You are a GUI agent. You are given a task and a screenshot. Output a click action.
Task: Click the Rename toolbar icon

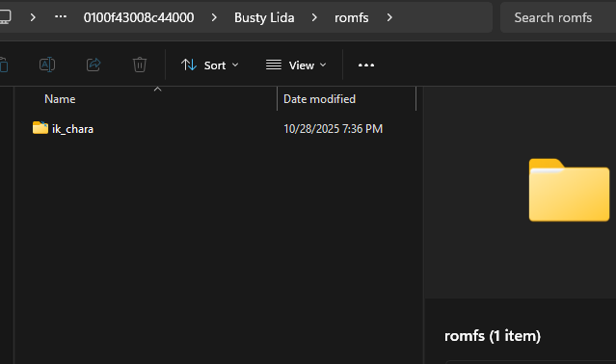47,65
